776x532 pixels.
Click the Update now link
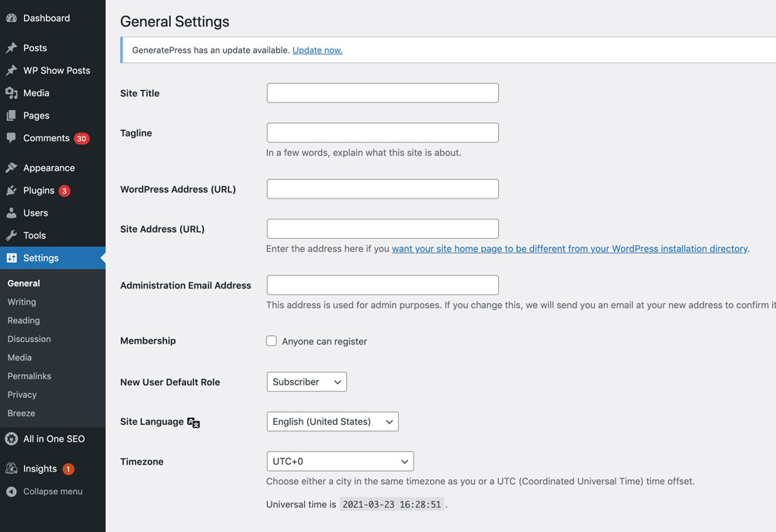pos(317,50)
